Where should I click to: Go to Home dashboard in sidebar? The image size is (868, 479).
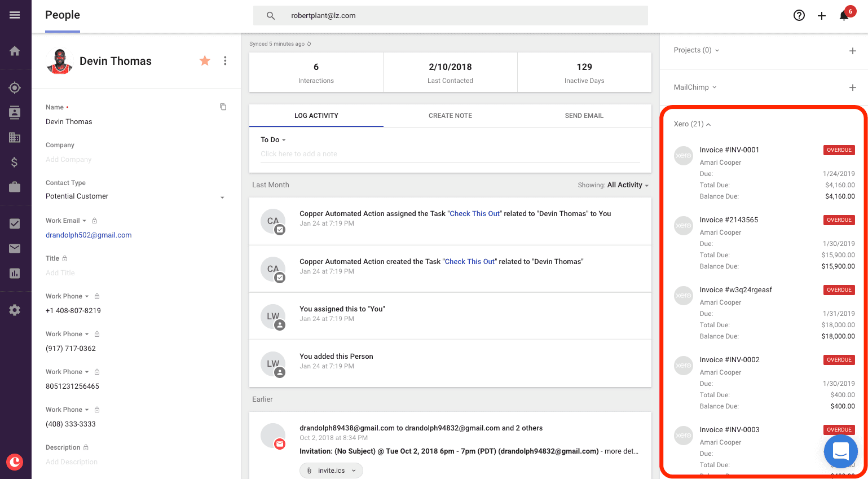pyautogui.click(x=15, y=51)
